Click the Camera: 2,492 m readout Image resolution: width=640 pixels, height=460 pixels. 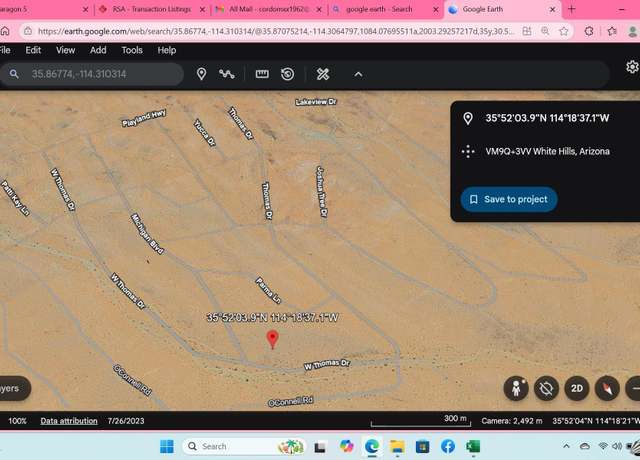[x=512, y=421]
